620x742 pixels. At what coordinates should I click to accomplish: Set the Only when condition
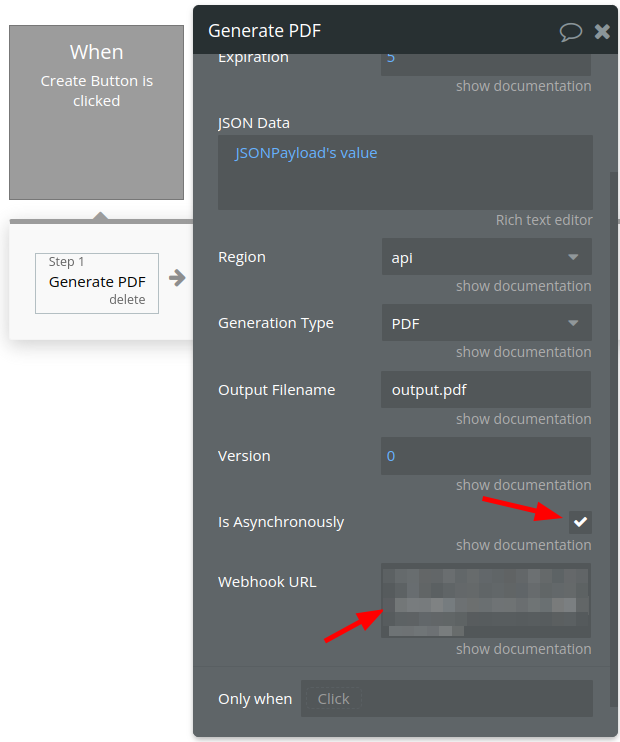[x=446, y=699]
